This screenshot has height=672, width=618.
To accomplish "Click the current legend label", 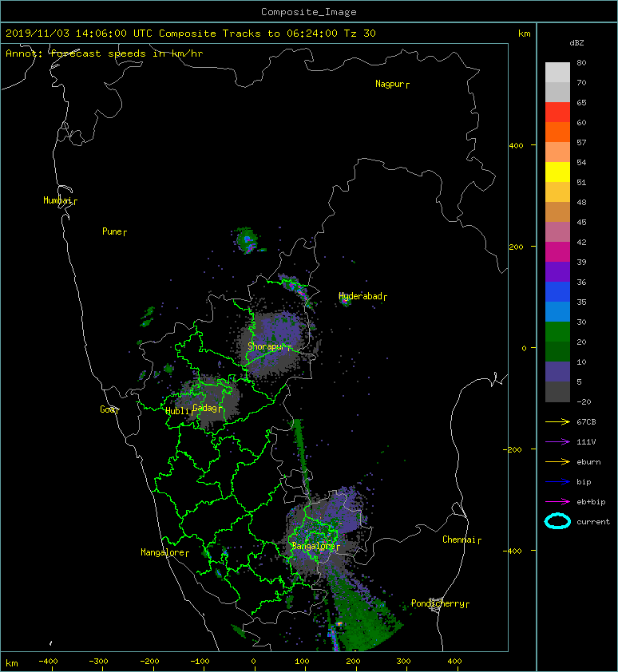I will (x=593, y=522).
